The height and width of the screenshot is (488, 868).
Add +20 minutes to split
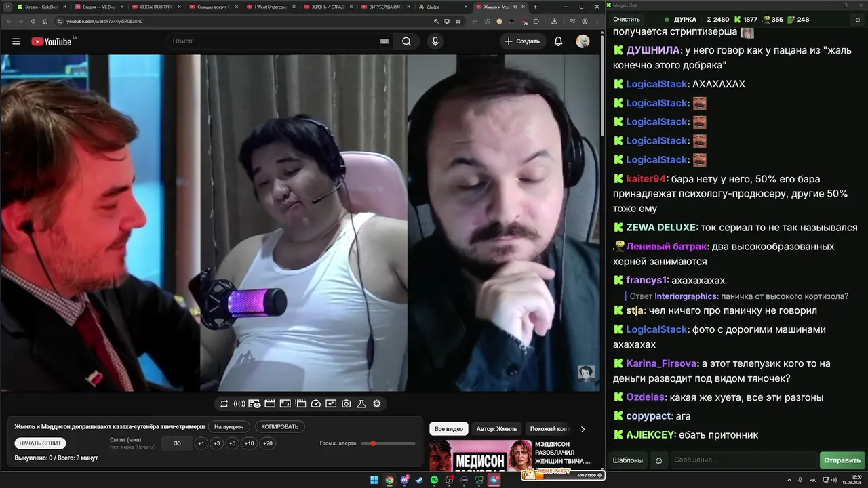tap(268, 443)
